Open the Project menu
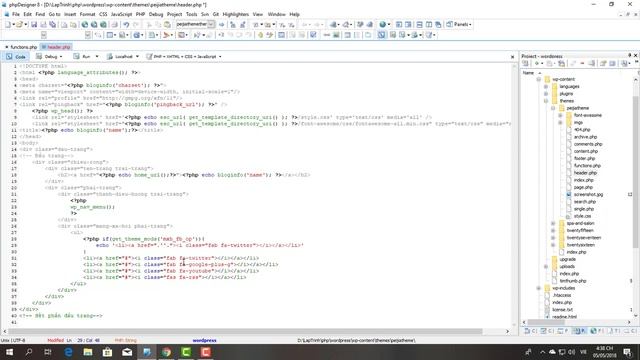This screenshot has height=360, width=640. pyautogui.click(x=174, y=14)
